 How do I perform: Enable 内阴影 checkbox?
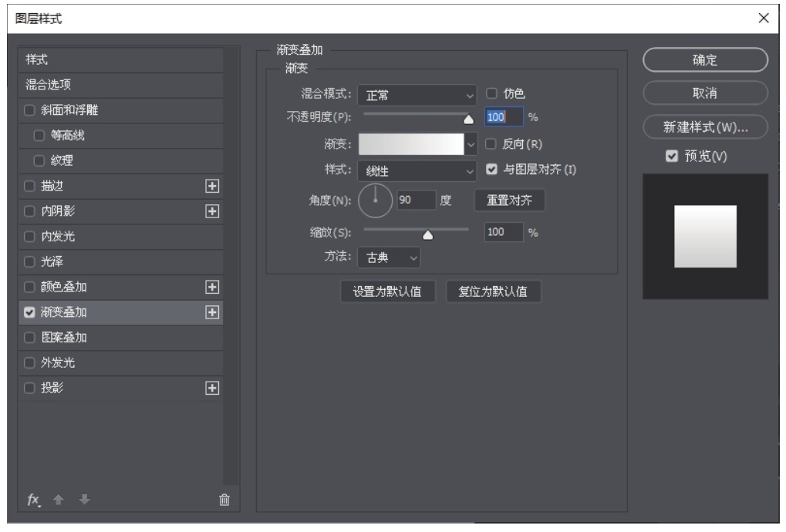[x=29, y=211]
